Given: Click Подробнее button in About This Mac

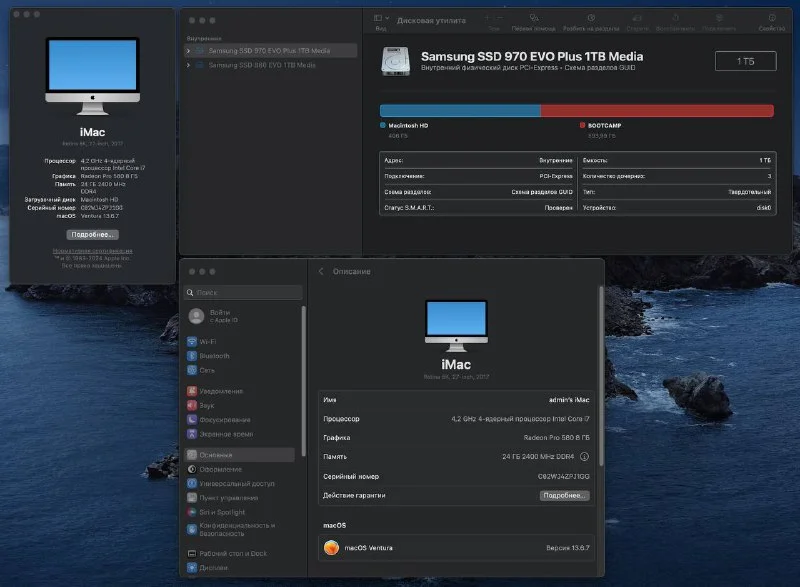Looking at the screenshot, I should tap(92, 234).
